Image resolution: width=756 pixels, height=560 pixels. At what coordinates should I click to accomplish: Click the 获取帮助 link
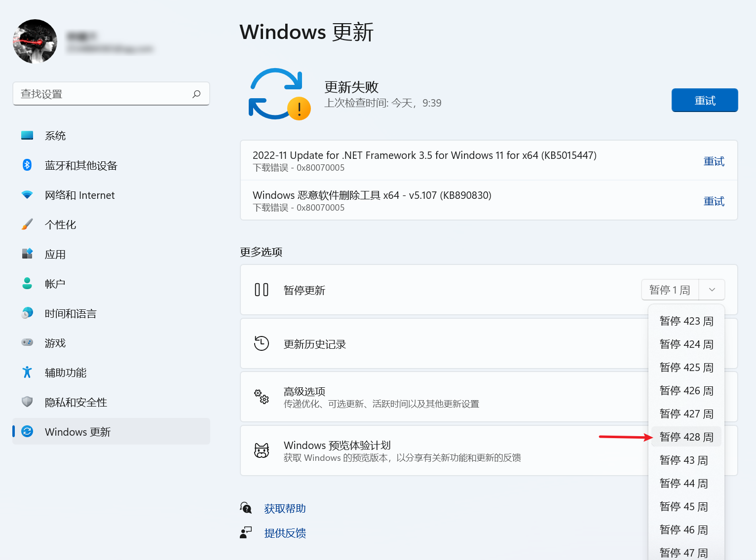pos(285,509)
